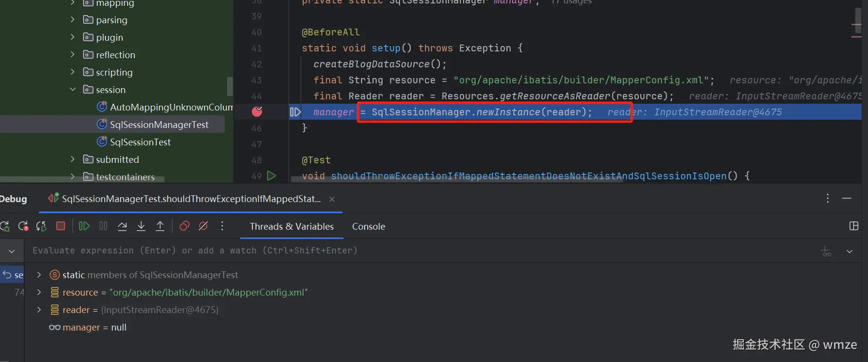This screenshot has height=362, width=868.
Task: Open more debug toolbar actions
Action: 222,226
